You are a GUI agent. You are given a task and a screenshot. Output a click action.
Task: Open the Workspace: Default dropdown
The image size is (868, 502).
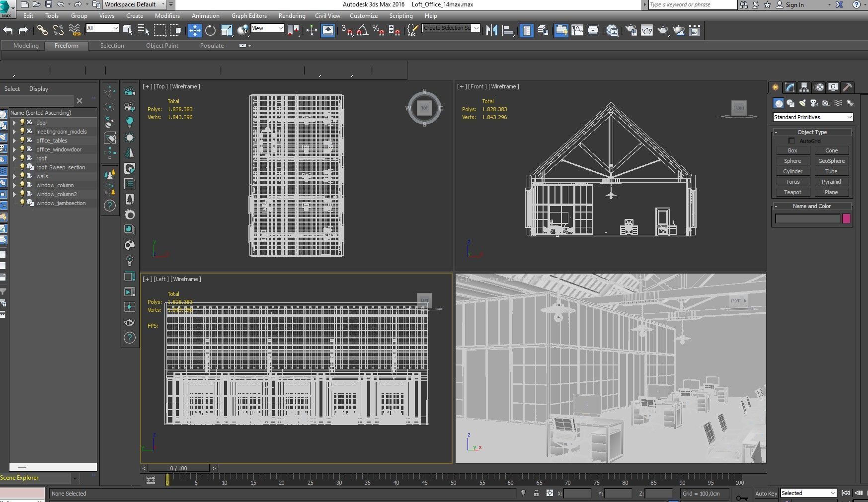(135, 4)
